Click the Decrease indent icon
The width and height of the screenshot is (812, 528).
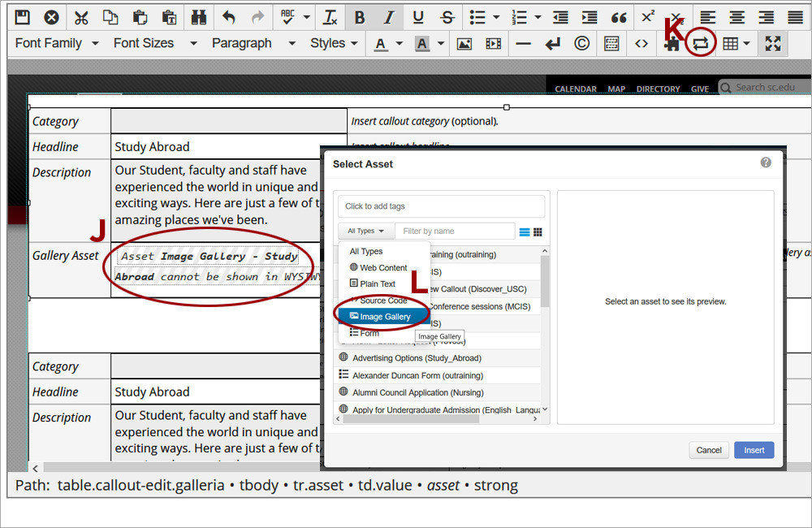(560, 18)
